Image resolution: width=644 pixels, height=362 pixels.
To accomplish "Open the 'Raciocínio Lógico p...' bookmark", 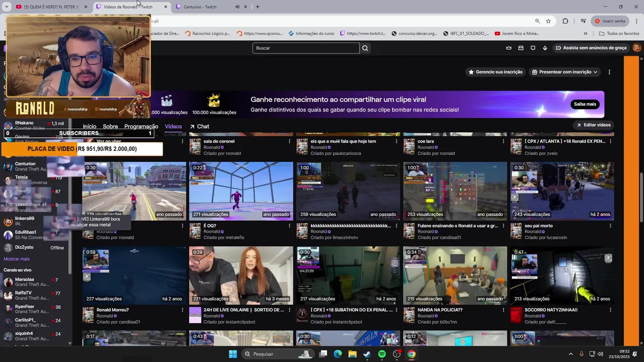I will 207,34.
